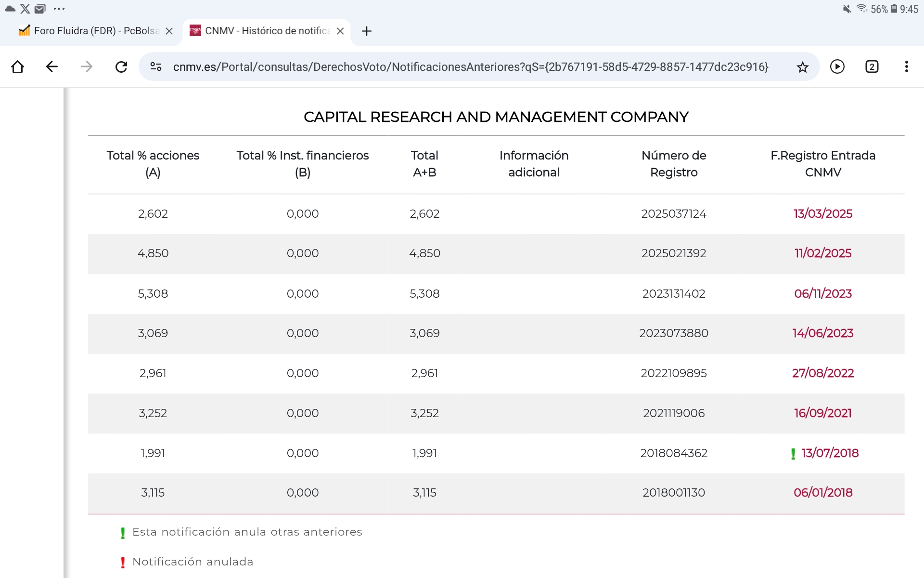Screen dimensions: 924x578
Task: Click registry number 2025021392
Action: point(674,253)
